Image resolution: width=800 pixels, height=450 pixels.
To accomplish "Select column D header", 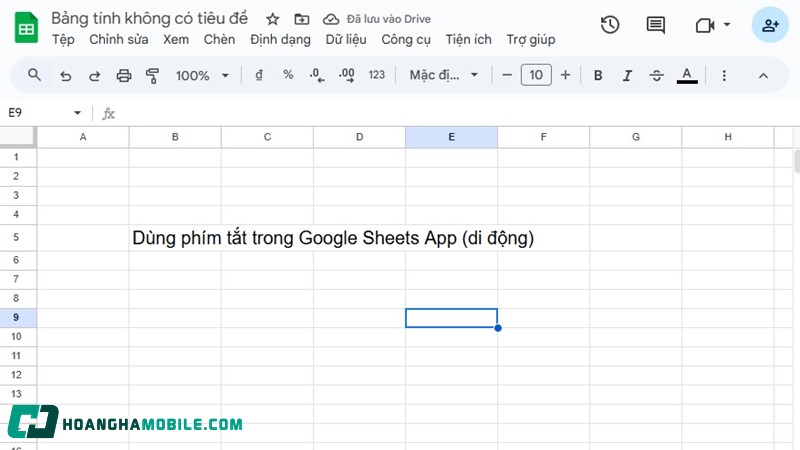I will click(x=359, y=137).
